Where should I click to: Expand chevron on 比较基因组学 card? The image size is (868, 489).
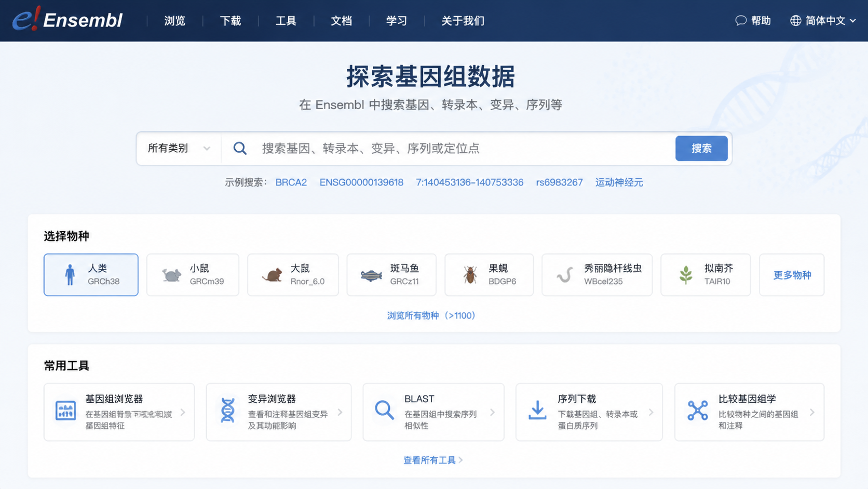[812, 412]
